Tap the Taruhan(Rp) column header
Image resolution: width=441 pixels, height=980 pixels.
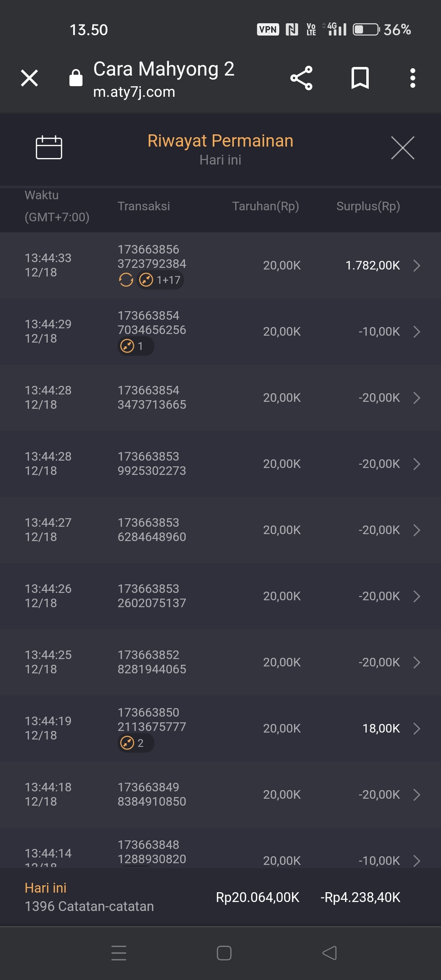click(265, 206)
